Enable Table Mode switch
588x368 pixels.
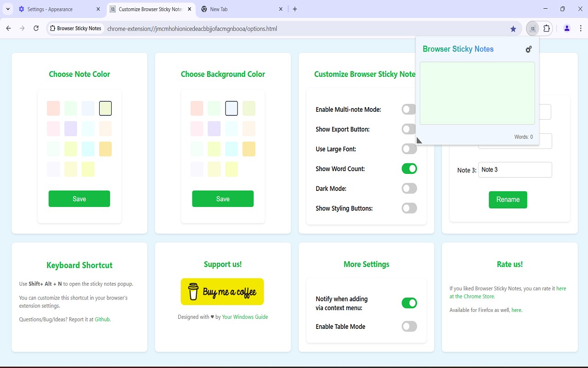point(409,327)
